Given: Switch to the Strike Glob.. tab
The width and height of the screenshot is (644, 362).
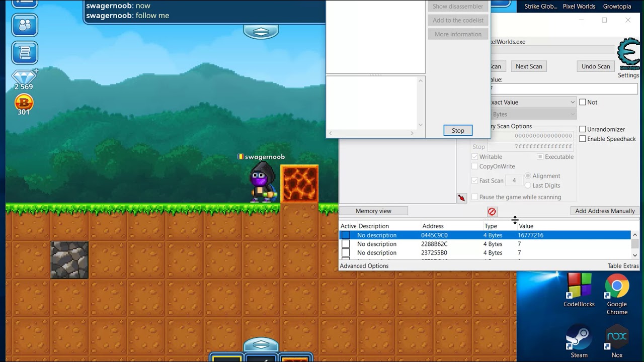Looking at the screenshot, I should coord(541,7).
